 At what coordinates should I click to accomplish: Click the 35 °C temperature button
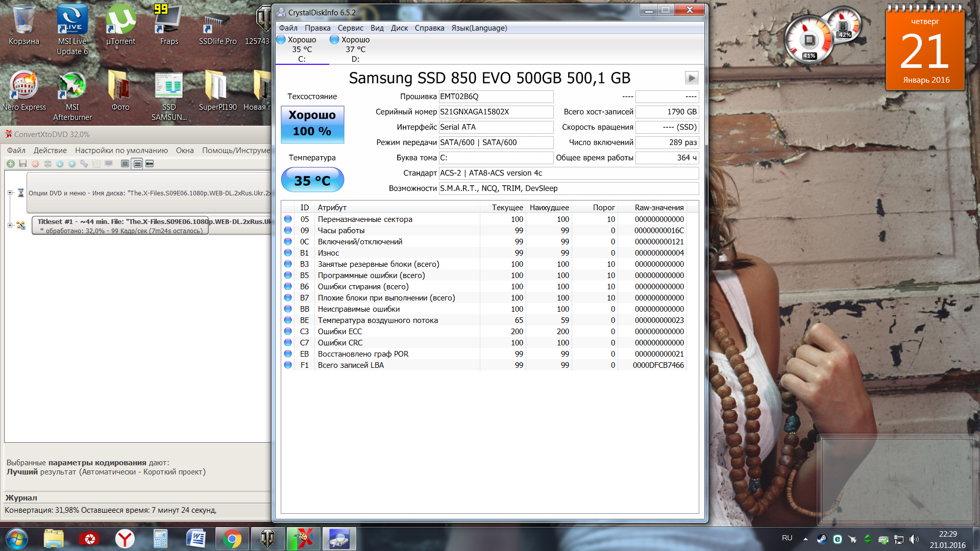(x=312, y=181)
